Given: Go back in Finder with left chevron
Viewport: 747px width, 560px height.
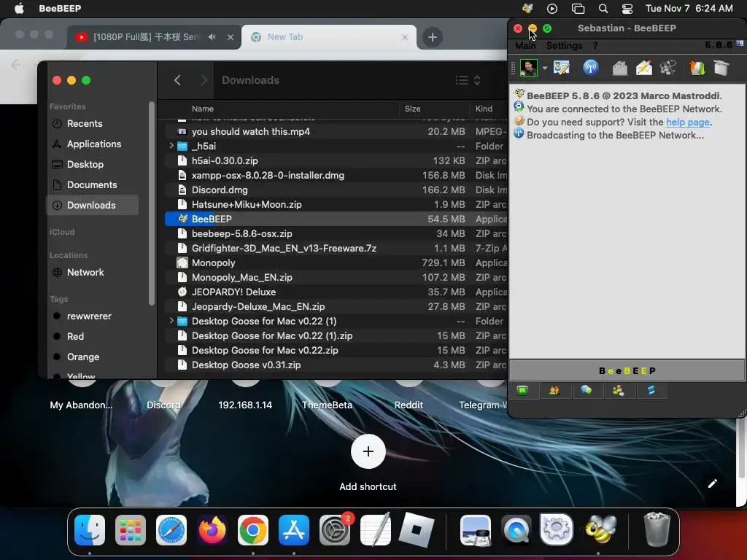Looking at the screenshot, I should pos(177,80).
